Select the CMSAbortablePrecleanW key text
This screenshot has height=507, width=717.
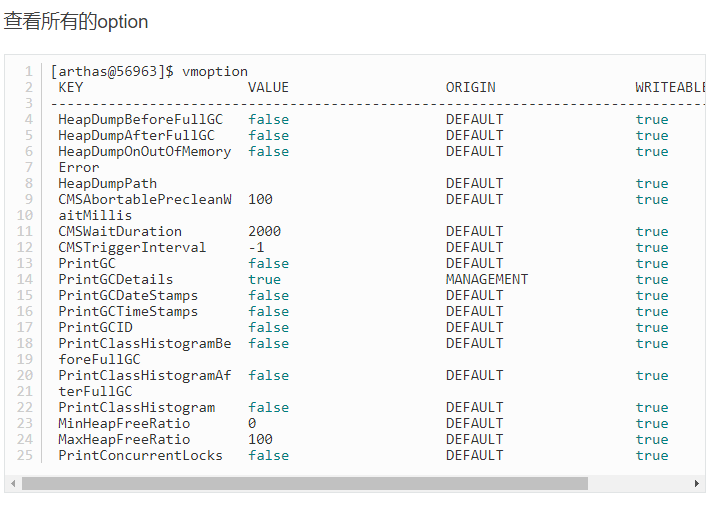[145, 199]
